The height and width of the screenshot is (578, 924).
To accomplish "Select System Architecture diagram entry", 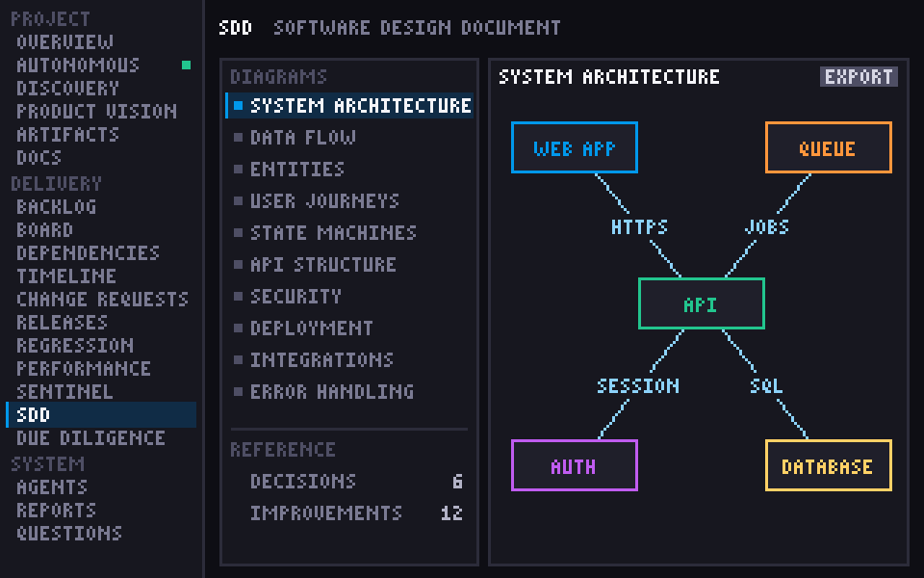I will pyautogui.click(x=349, y=106).
